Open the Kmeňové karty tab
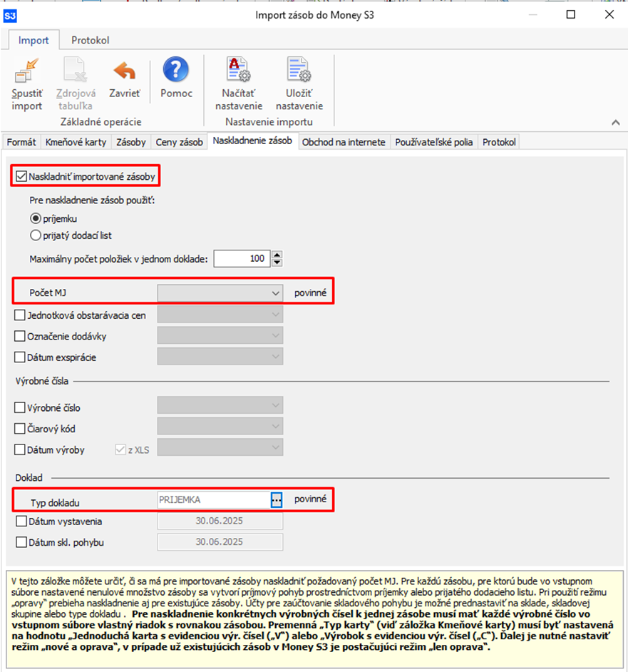Screen dimensions: 628x672 [76, 142]
